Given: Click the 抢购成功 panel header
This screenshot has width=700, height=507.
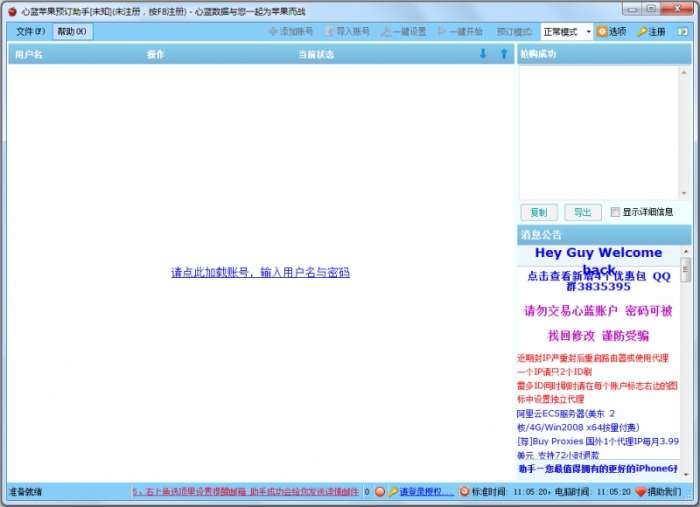Looking at the screenshot, I should tap(604, 54).
